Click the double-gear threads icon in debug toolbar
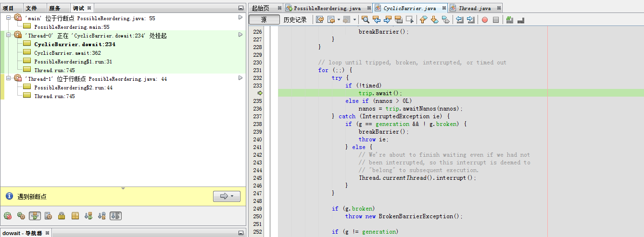 click(x=21, y=216)
